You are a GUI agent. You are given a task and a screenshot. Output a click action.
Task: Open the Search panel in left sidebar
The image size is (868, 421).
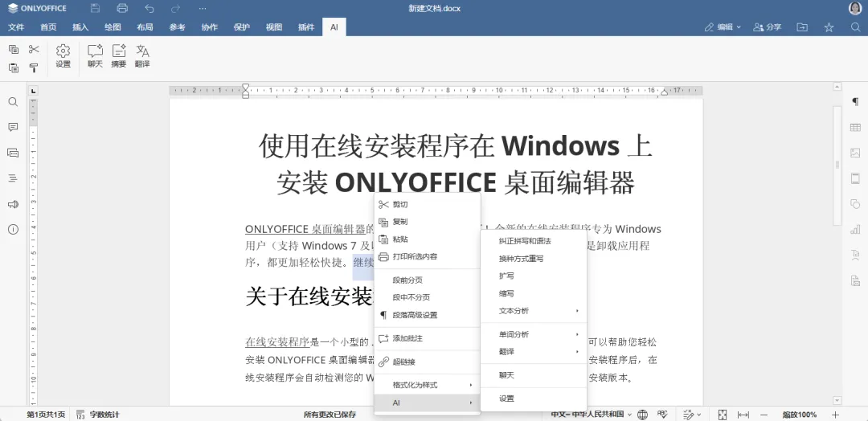(14, 102)
